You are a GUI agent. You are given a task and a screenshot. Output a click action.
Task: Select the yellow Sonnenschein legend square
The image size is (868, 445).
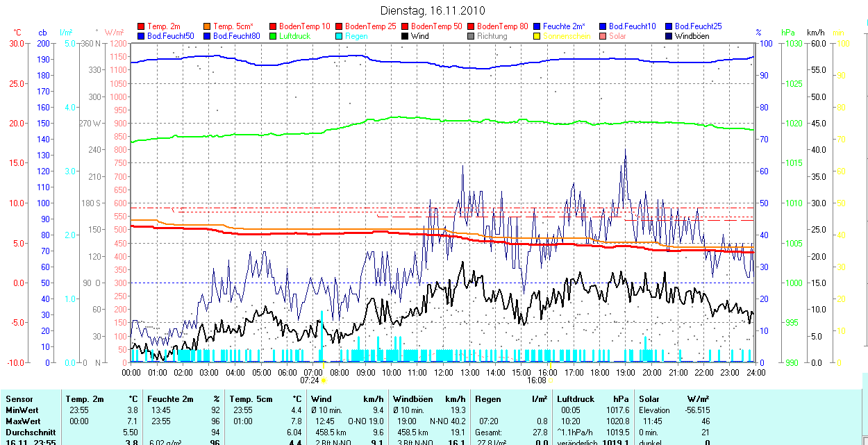click(x=537, y=36)
